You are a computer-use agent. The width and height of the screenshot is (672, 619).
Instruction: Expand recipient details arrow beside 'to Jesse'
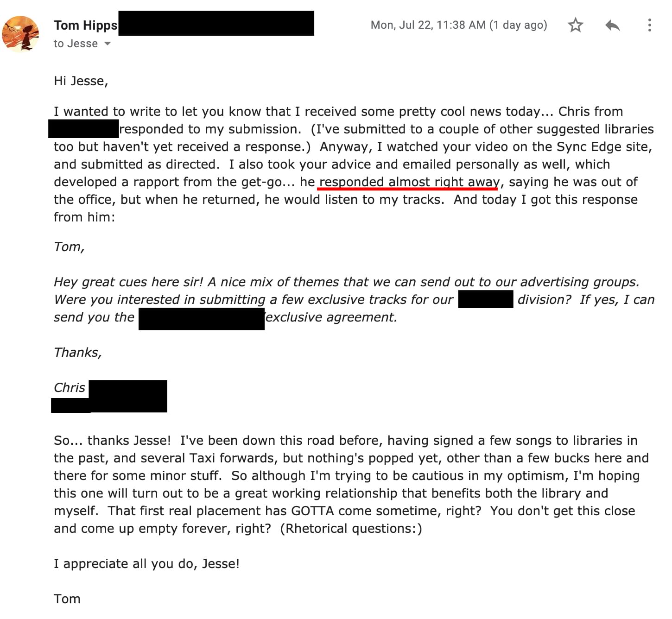tap(108, 44)
